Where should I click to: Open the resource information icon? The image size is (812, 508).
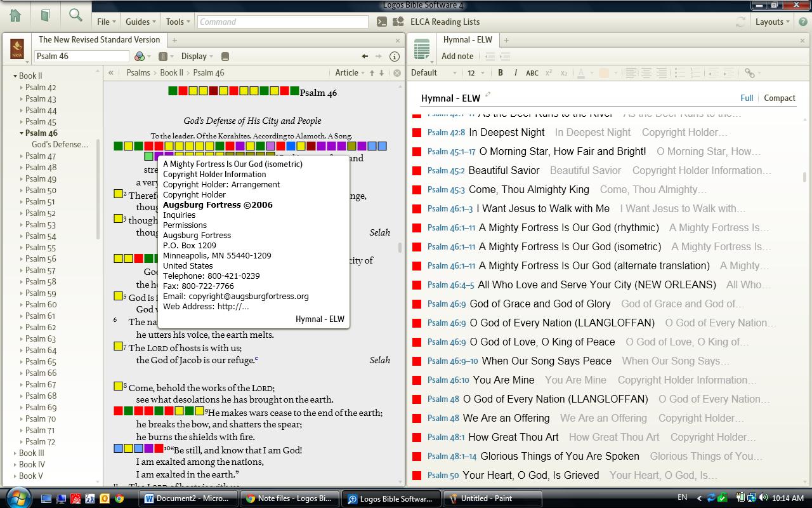pos(394,57)
